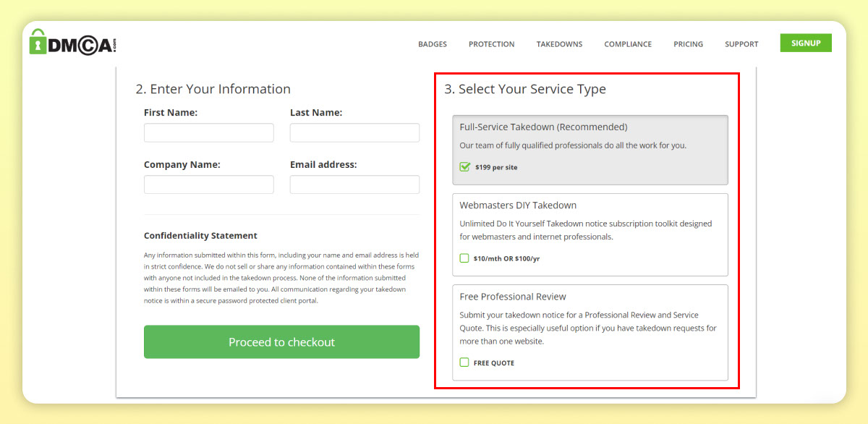Image resolution: width=868 pixels, height=424 pixels.
Task: Select the Company Name field
Action: click(x=208, y=185)
